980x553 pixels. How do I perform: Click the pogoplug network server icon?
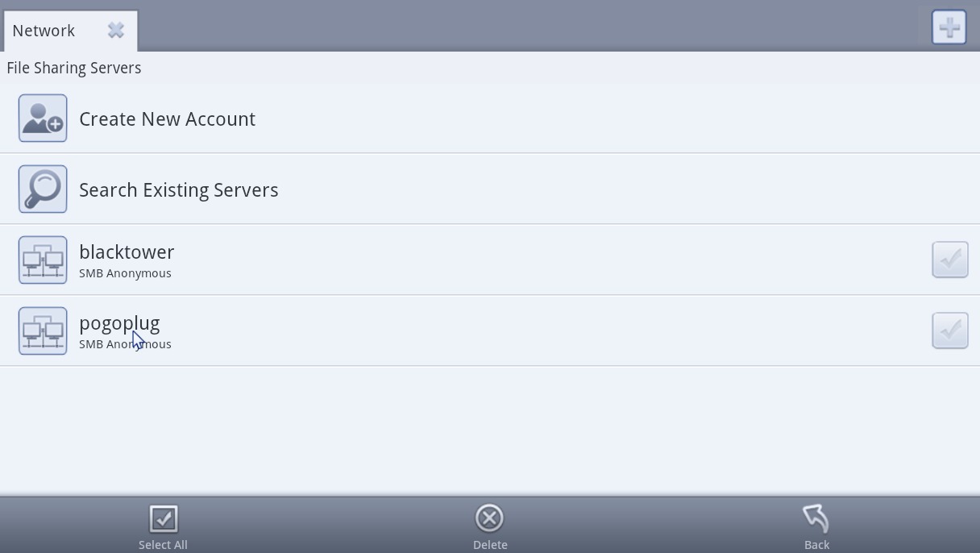43,331
